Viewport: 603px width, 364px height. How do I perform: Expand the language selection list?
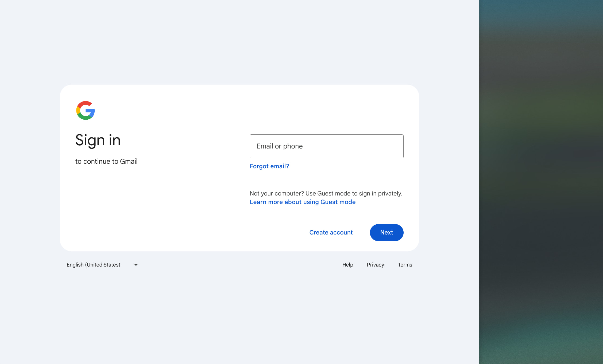tap(102, 265)
